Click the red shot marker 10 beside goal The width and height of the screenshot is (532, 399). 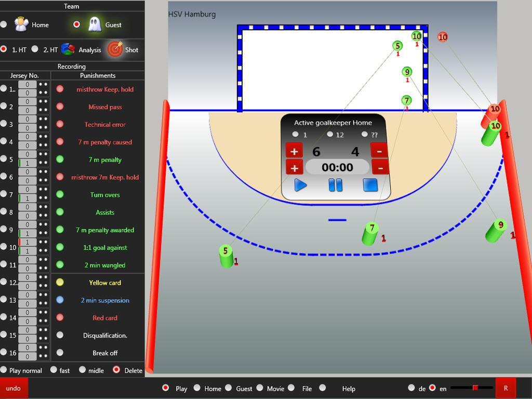point(443,37)
